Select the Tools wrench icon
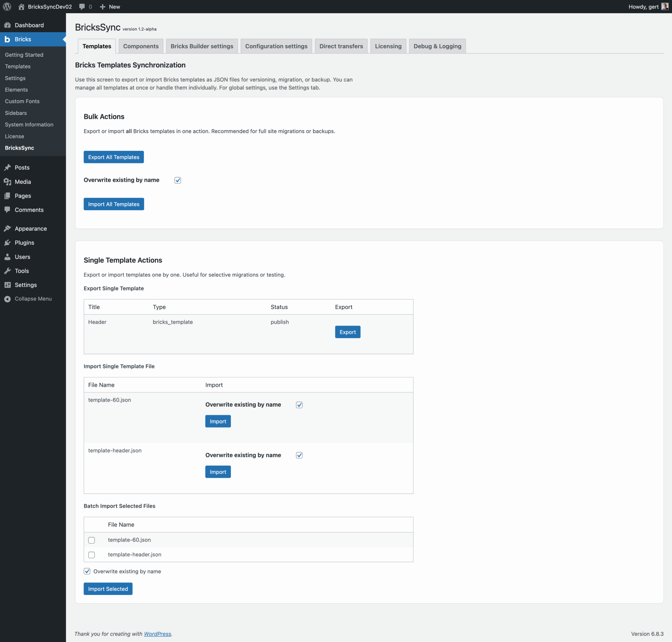 click(8, 271)
